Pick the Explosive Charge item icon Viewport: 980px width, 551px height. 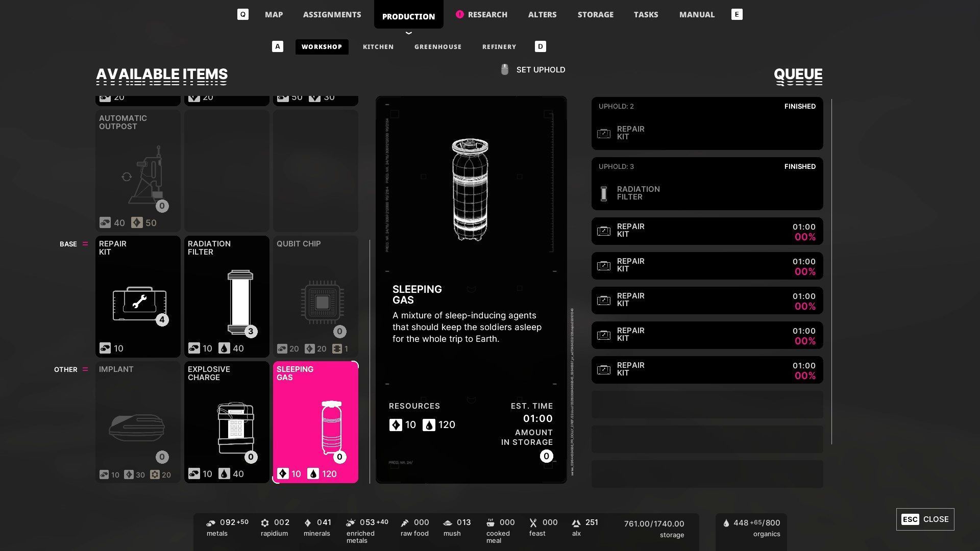(x=235, y=428)
